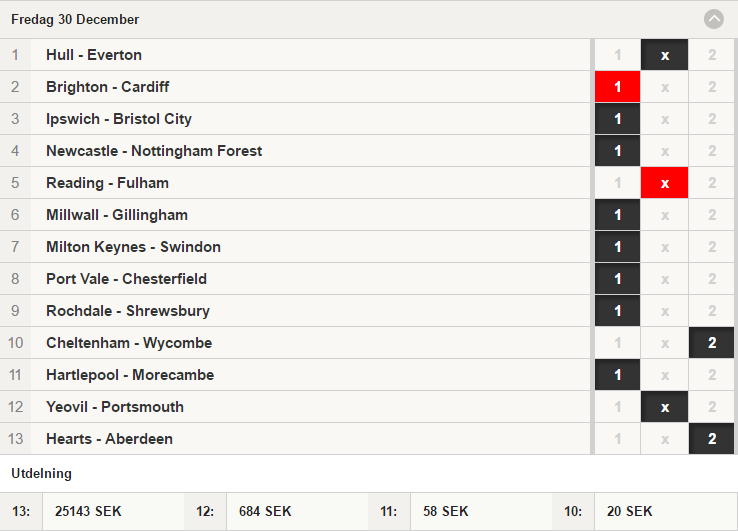Select 1 for Ipswich - Bristol City
Screen dimensions: 738x531
tap(617, 119)
